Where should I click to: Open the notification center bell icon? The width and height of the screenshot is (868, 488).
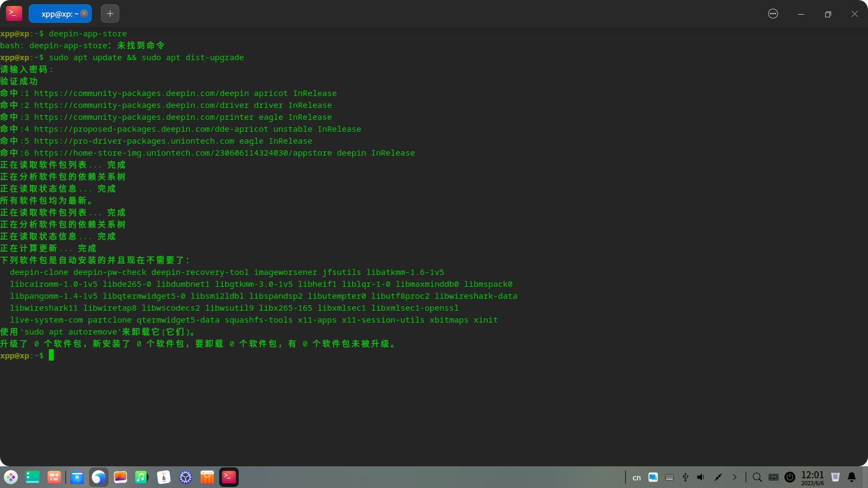(852, 477)
